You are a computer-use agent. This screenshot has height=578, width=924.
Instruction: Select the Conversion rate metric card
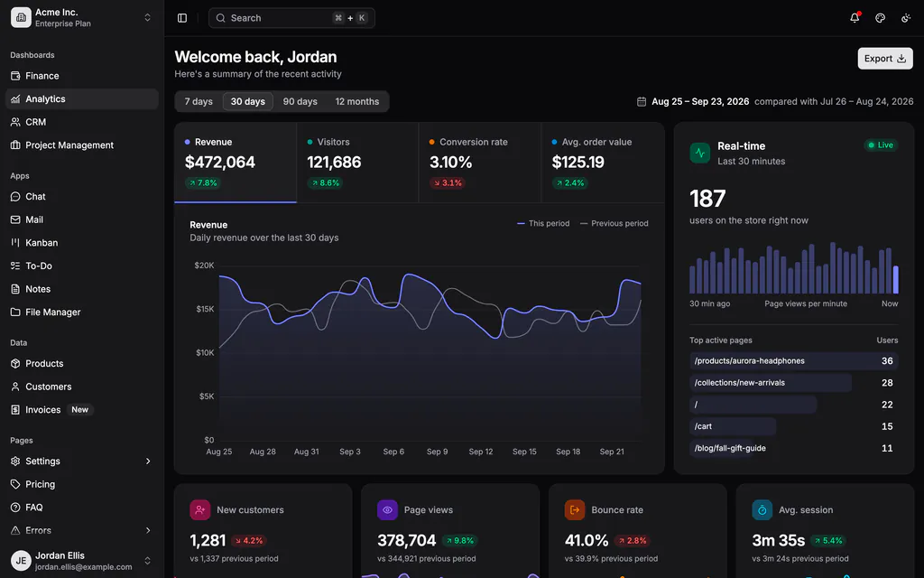tap(480, 163)
